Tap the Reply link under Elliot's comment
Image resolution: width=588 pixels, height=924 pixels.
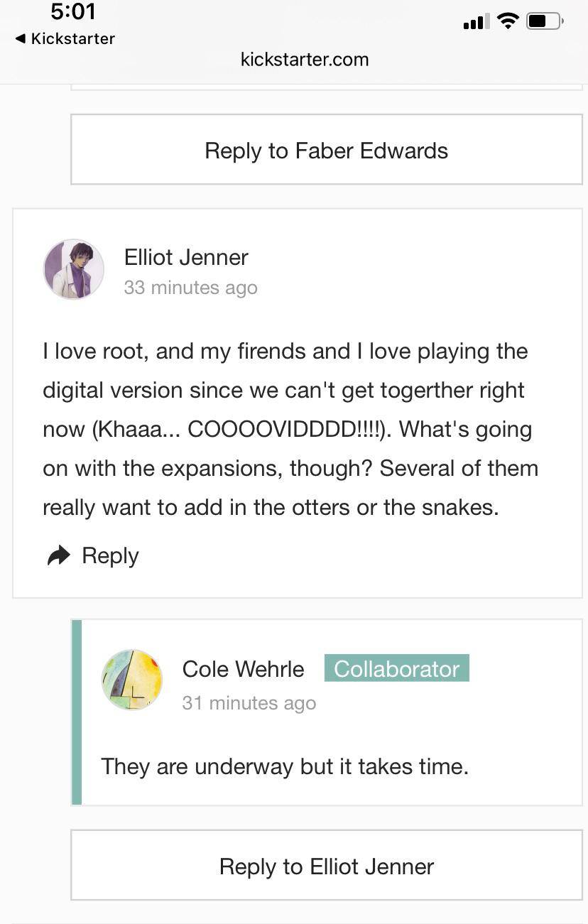tap(109, 555)
